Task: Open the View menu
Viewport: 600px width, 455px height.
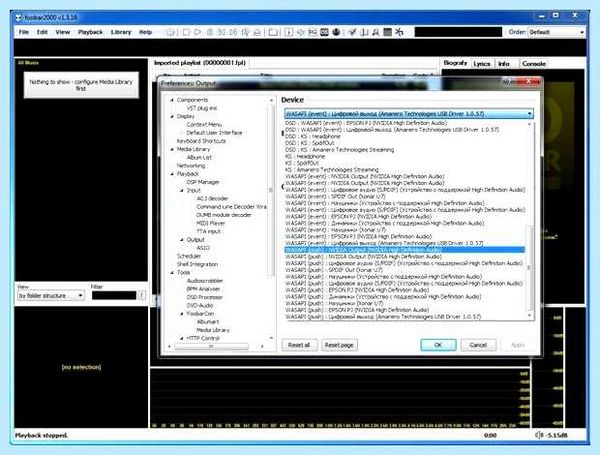Action: click(x=63, y=32)
